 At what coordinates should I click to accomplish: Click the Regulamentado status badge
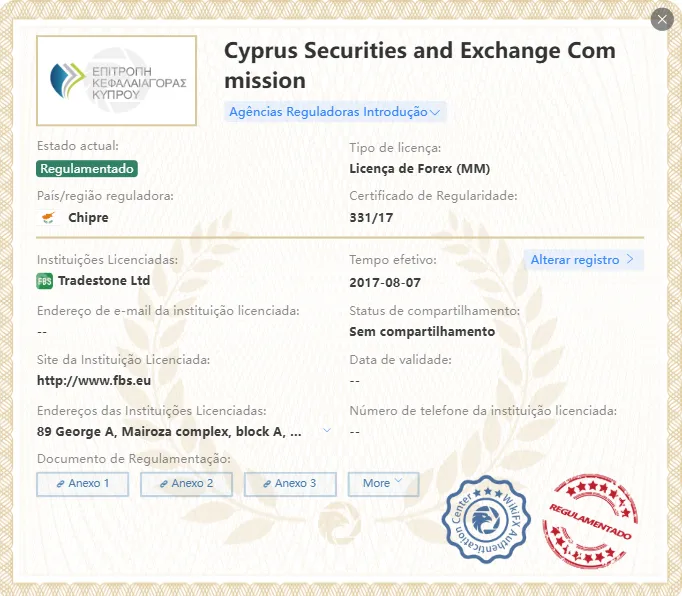(87, 169)
